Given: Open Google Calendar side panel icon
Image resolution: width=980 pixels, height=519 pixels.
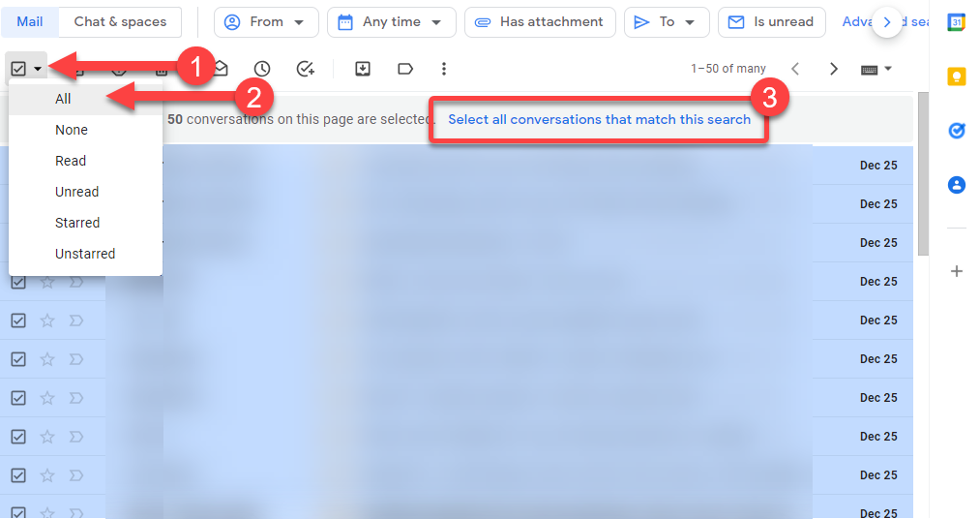Looking at the screenshot, I should (x=956, y=23).
